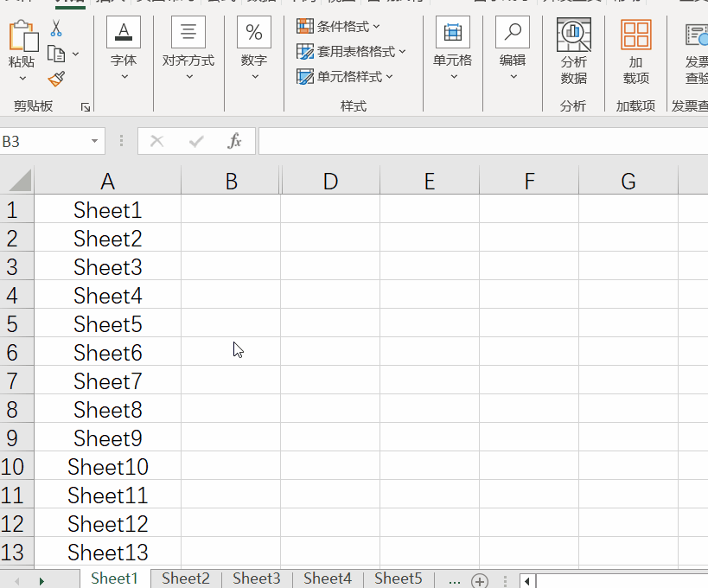This screenshot has width=708, height=588.
Task: Click the Analyze Data (分析数据) icon
Action: (573, 35)
